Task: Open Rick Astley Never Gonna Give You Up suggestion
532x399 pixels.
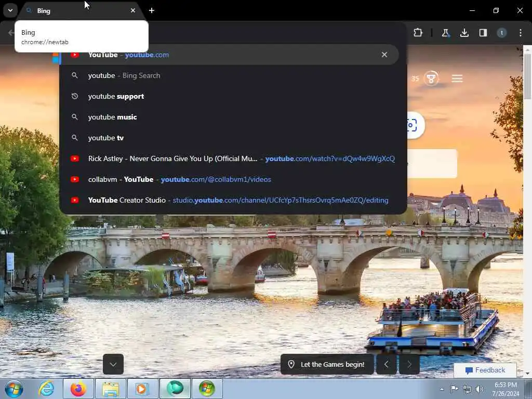Action: pyautogui.click(x=229, y=158)
